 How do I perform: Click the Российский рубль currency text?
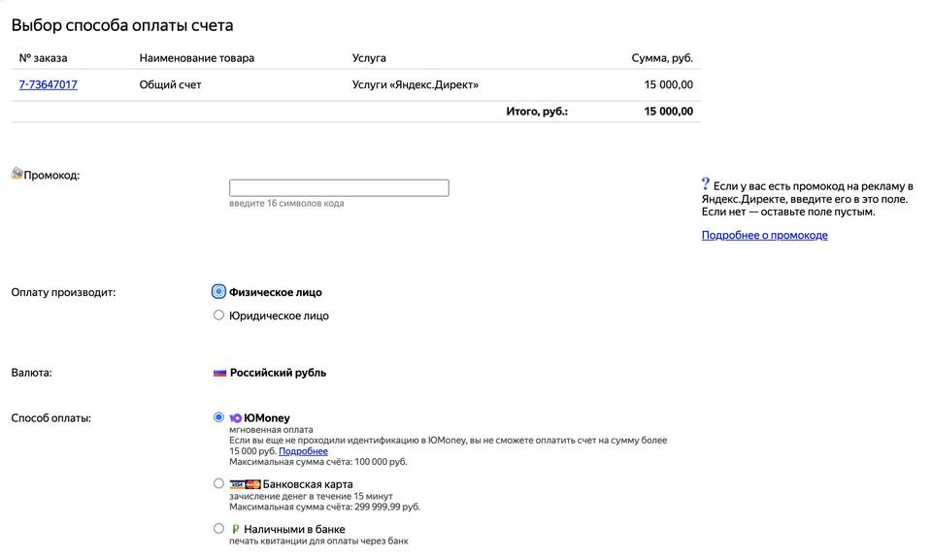278,373
